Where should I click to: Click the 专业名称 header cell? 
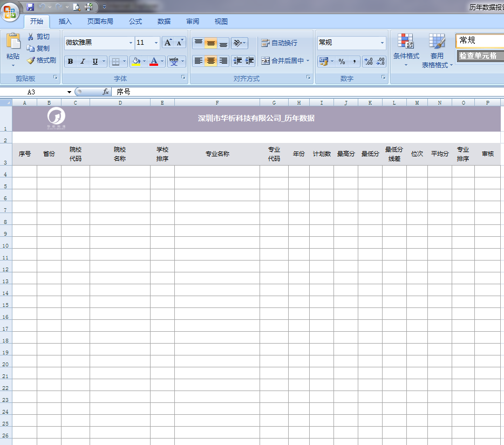click(x=217, y=154)
